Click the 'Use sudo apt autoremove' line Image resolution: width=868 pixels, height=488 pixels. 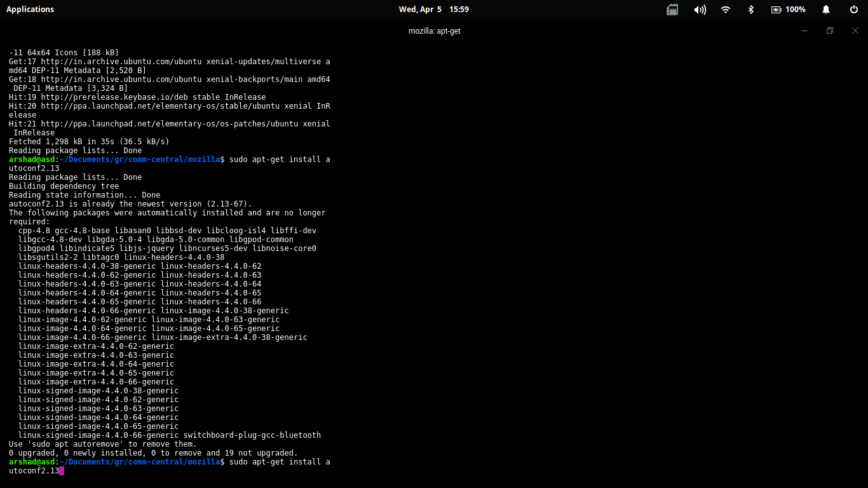click(x=103, y=444)
